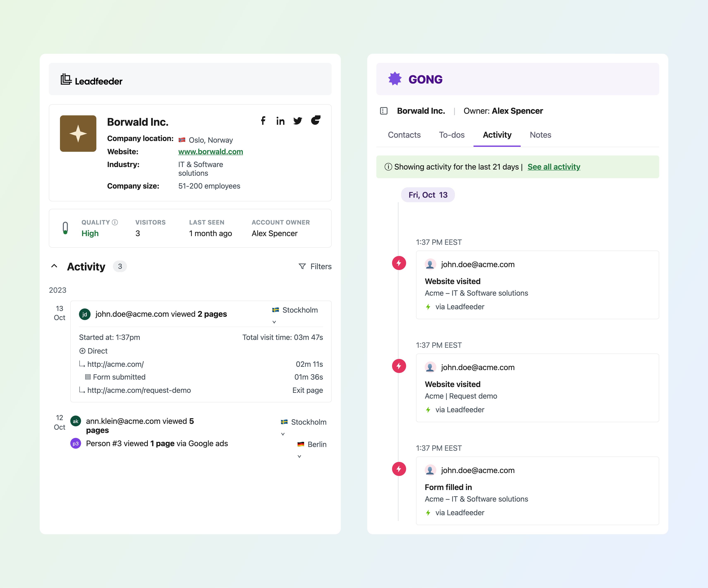Click the ak avatar for ann.klein
708x588 pixels.
coord(75,421)
